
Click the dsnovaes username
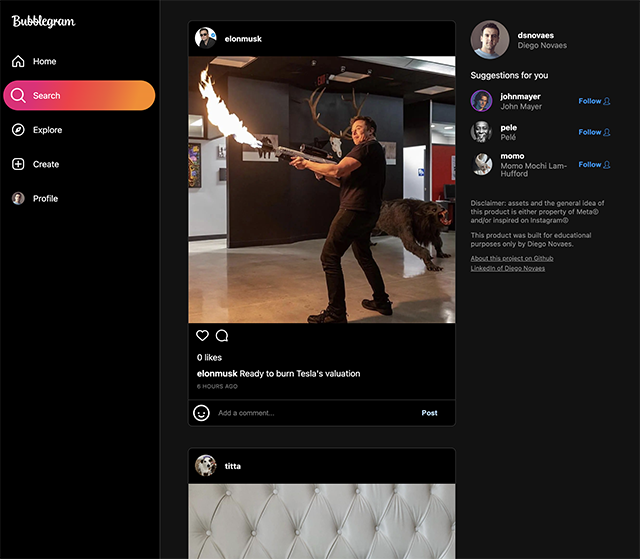pos(536,35)
